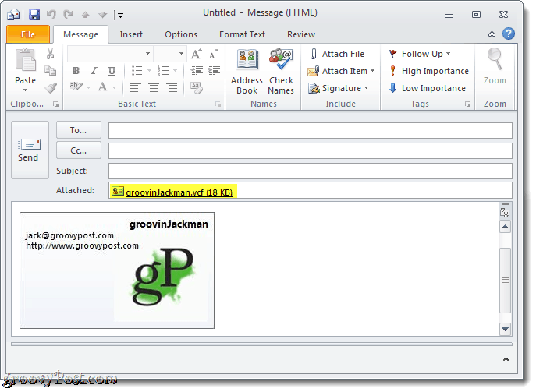Image resolution: width=536 pixels, height=392 pixels.
Task: Expand the font color dropdown arrow
Action: 114,87
